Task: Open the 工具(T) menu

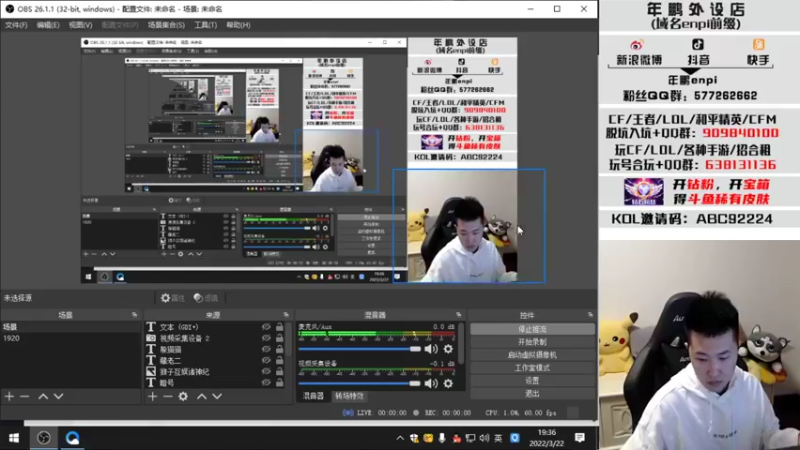Action: coord(205,25)
